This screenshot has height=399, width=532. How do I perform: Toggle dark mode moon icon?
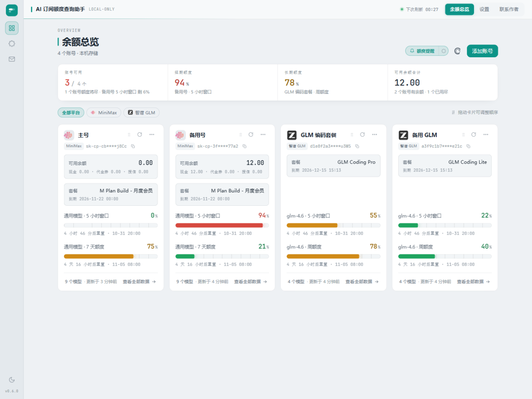pyautogui.click(x=12, y=380)
